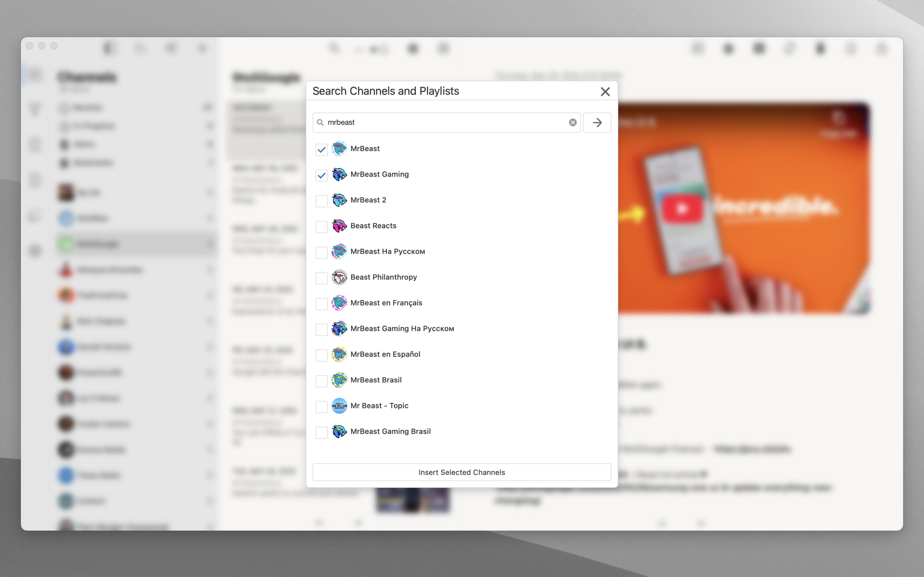Uncheck the MrBeast Gaming checkbox
Viewport: 924px width, 577px height.
click(321, 175)
